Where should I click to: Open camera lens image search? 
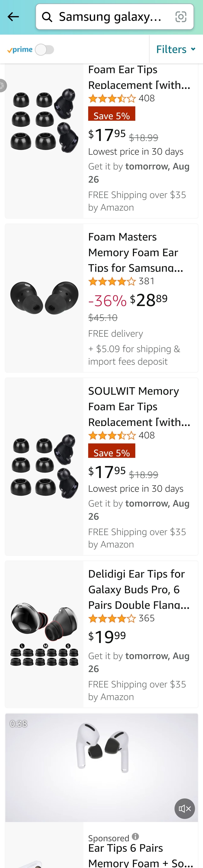(x=181, y=16)
